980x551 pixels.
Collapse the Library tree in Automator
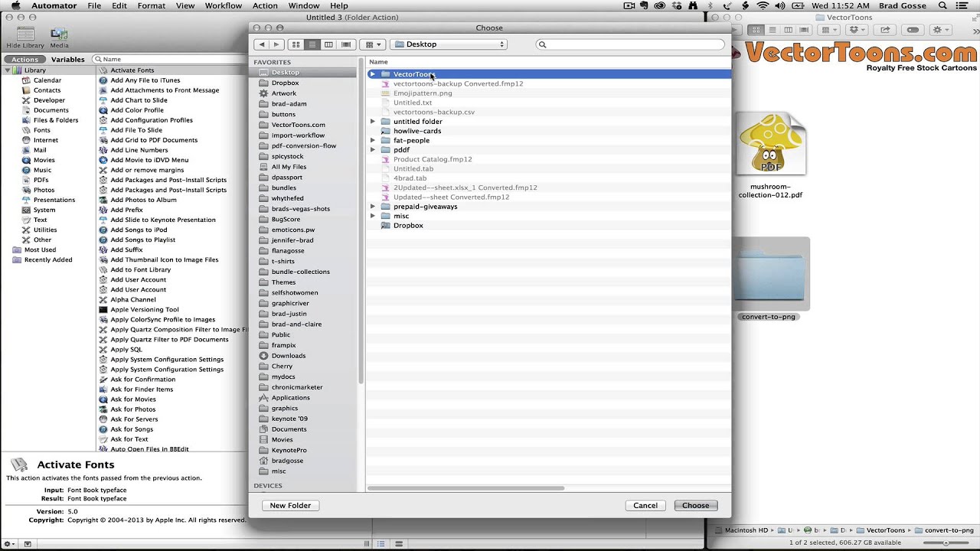8,70
